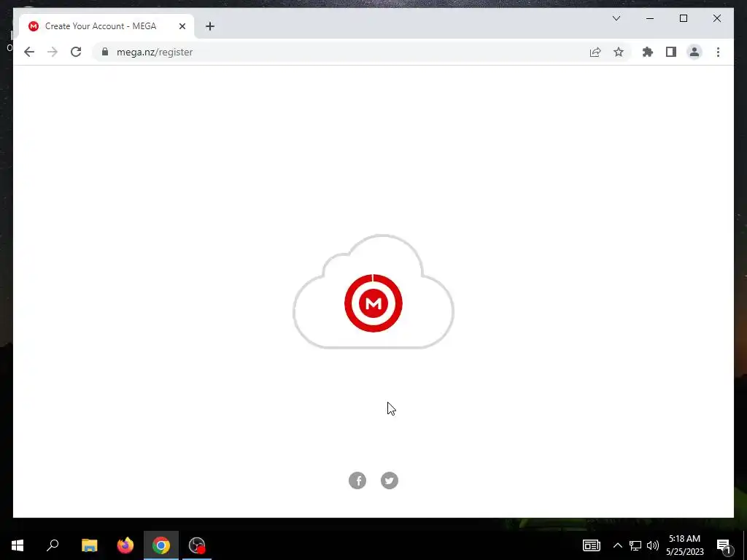Toggle the Chrome side panel
The image size is (747, 560).
click(x=671, y=52)
